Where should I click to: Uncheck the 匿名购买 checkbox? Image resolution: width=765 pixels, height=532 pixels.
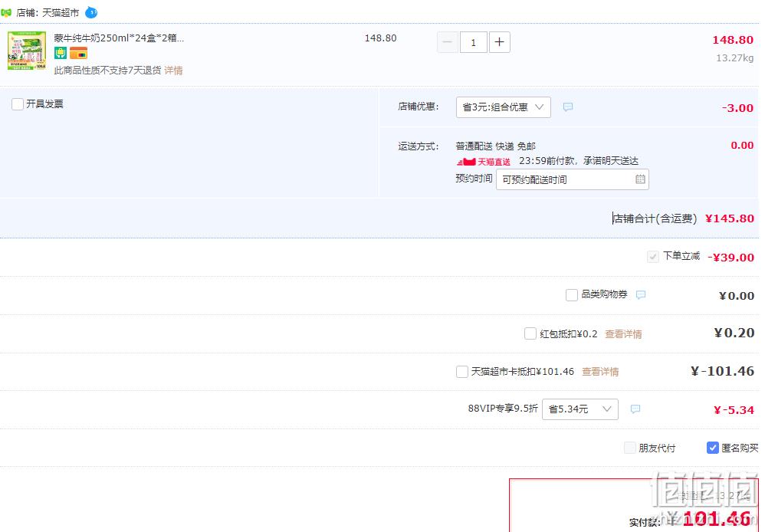point(713,448)
